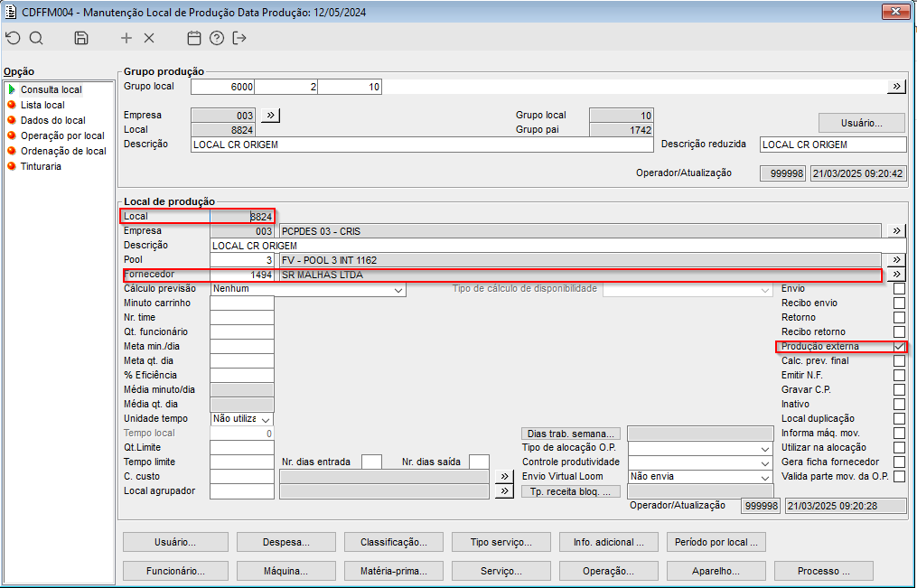Select Lista local option
Viewport: 917px width, 588px height.
42,105
